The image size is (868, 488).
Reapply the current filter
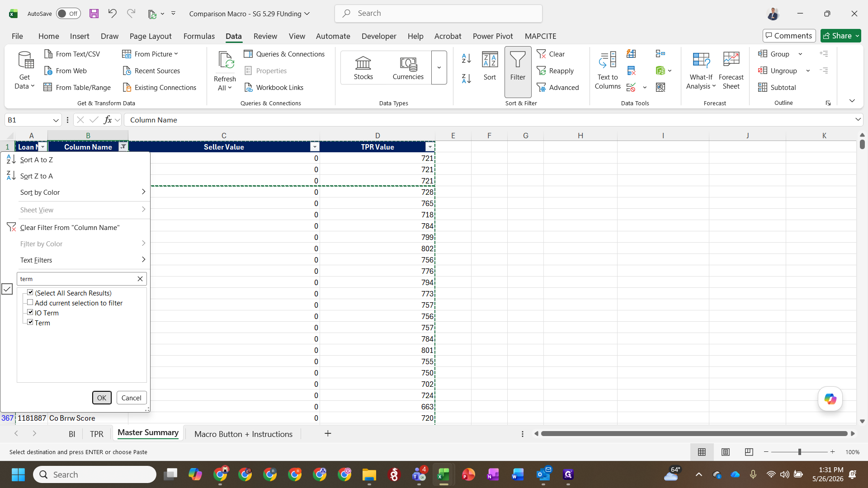(x=556, y=70)
